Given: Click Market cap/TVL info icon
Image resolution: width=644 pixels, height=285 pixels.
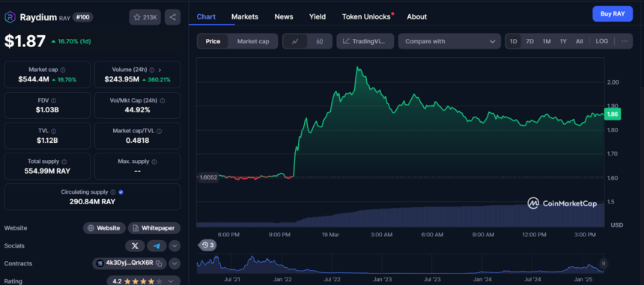Looking at the screenshot, I should [159, 131].
